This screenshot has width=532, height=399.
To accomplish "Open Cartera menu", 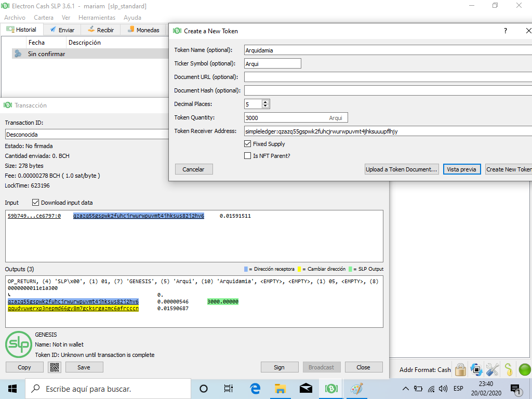I will point(44,18).
